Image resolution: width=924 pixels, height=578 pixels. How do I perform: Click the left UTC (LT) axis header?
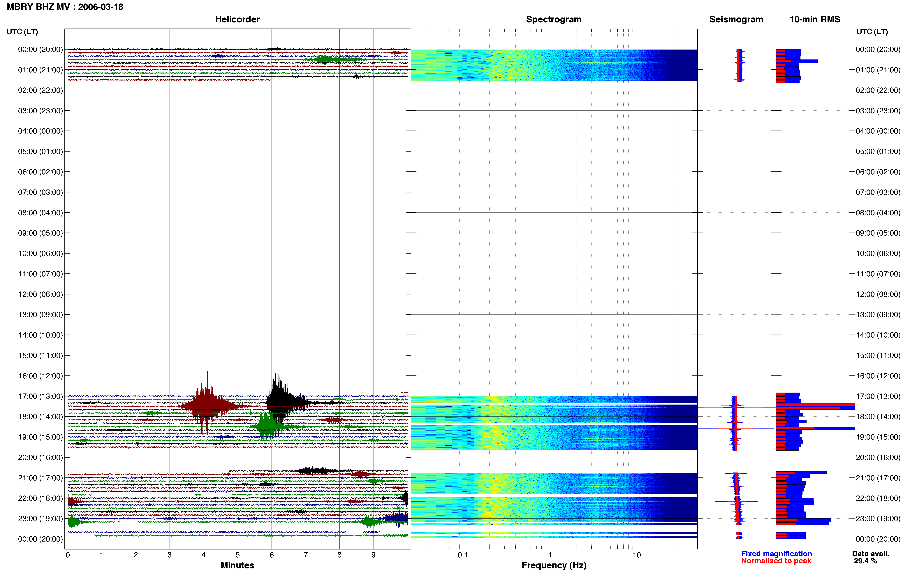22,32
